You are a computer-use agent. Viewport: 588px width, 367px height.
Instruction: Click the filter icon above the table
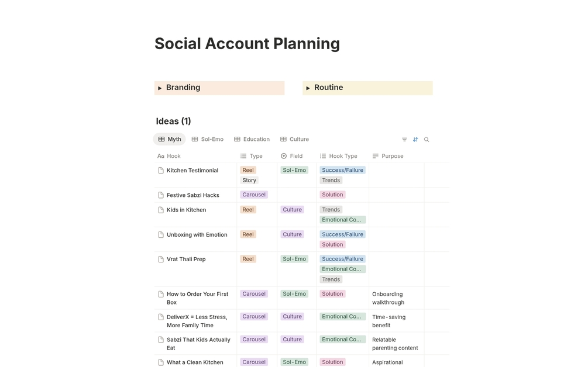click(404, 140)
